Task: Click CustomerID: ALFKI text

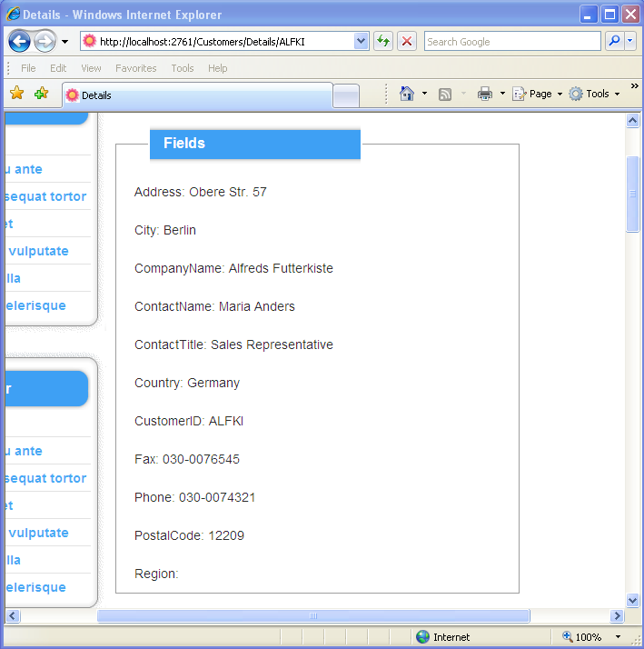Action: coord(189,421)
